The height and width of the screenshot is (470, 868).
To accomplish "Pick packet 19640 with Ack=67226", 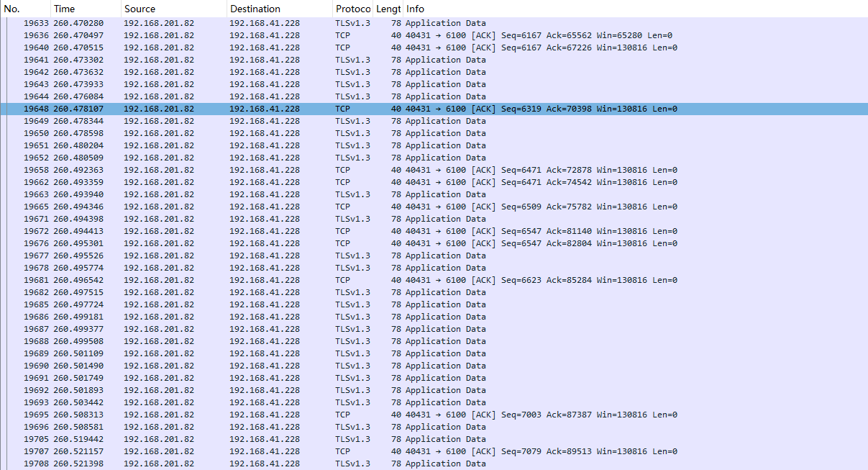I will tap(431, 48).
